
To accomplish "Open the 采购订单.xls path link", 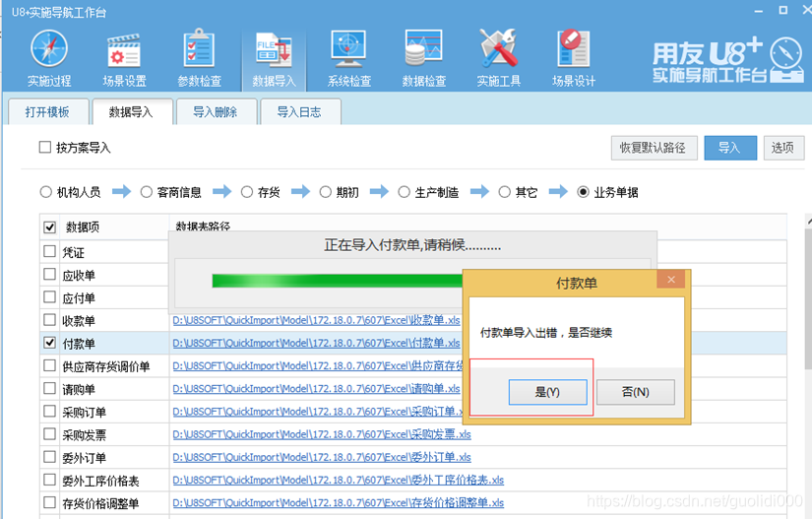I will pos(318,412).
